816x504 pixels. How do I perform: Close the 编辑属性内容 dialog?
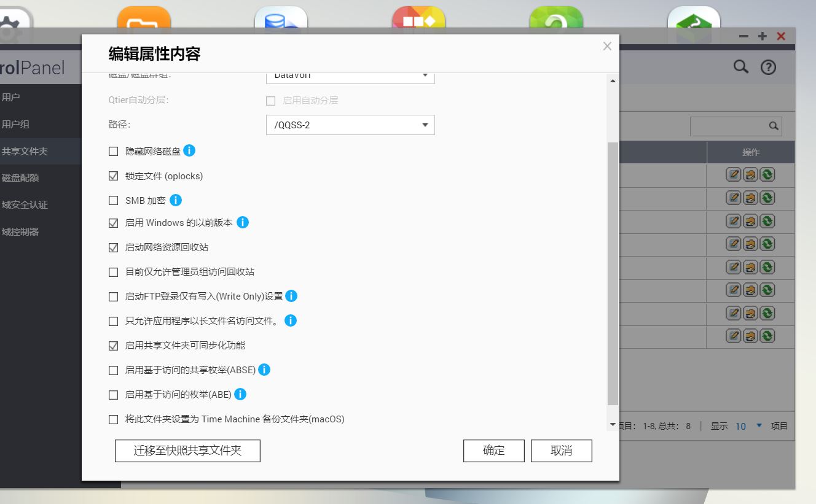coord(607,46)
